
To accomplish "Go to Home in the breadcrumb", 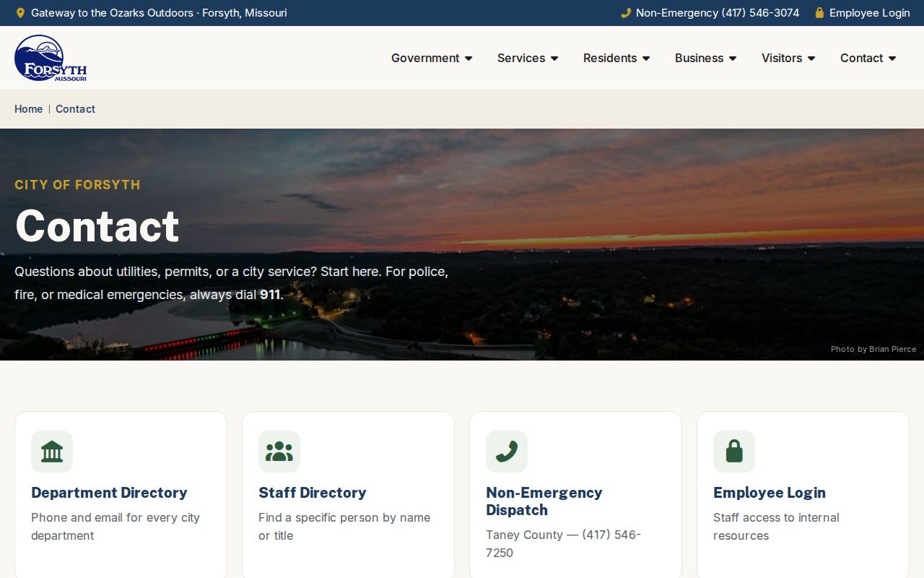I will [x=29, y=109].
